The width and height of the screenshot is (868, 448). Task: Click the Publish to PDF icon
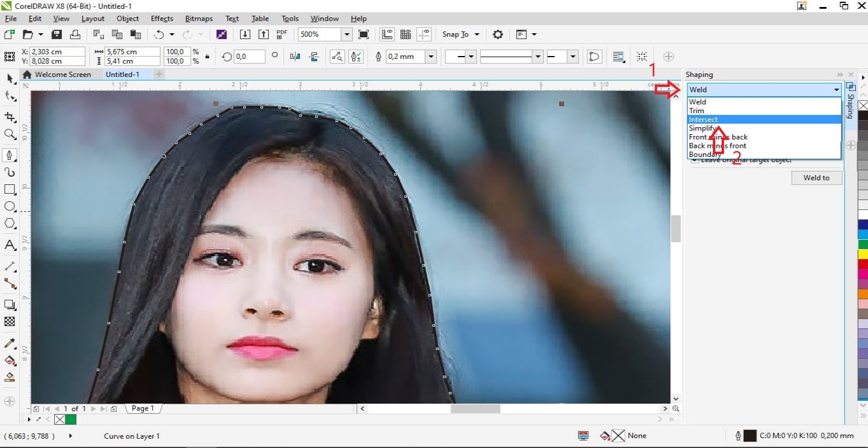point(282,34)
